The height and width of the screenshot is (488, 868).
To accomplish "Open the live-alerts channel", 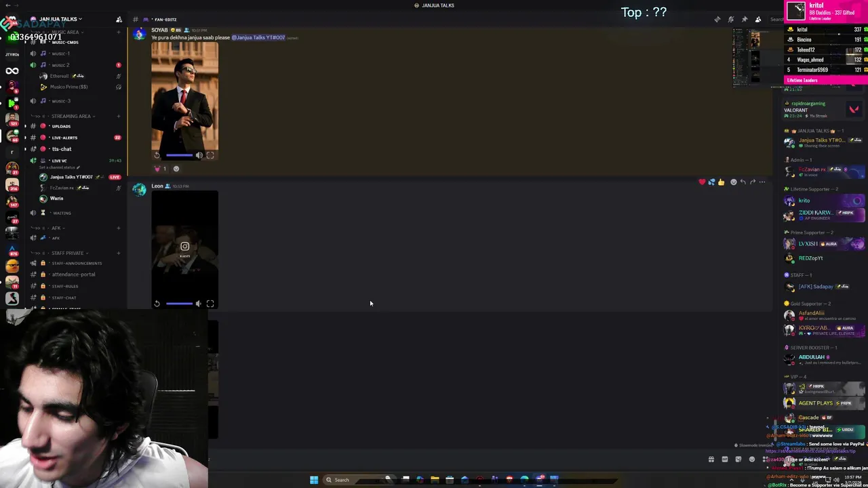I will 75,138.
